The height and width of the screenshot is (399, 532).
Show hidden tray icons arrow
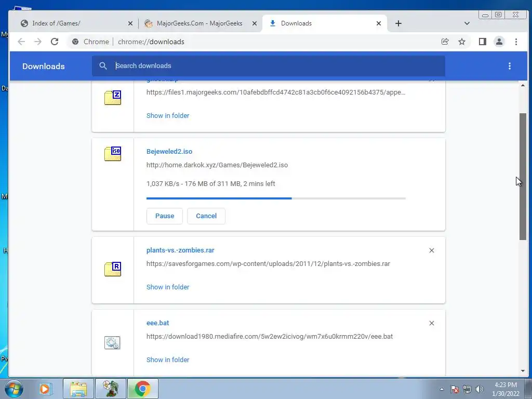tap(442, 389)
